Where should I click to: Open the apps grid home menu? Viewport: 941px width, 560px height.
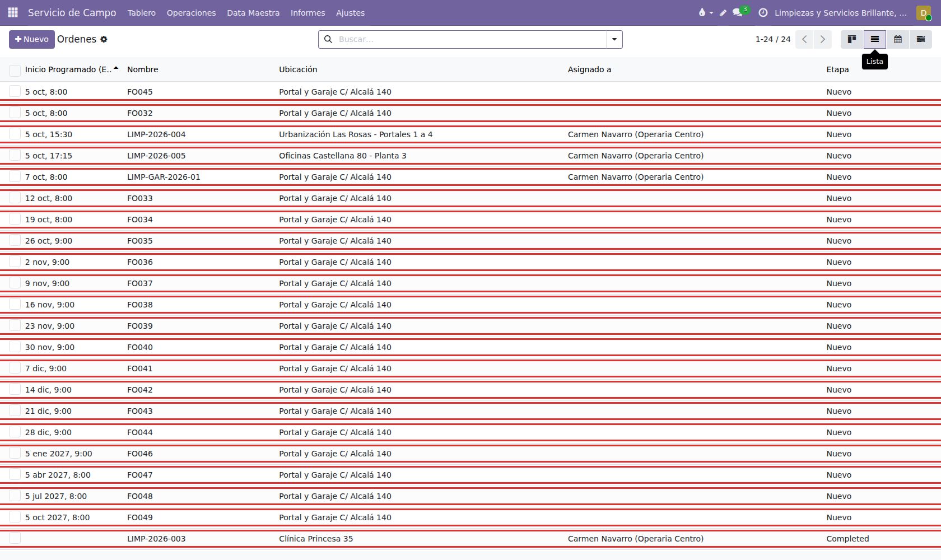[x=13, y=12]
